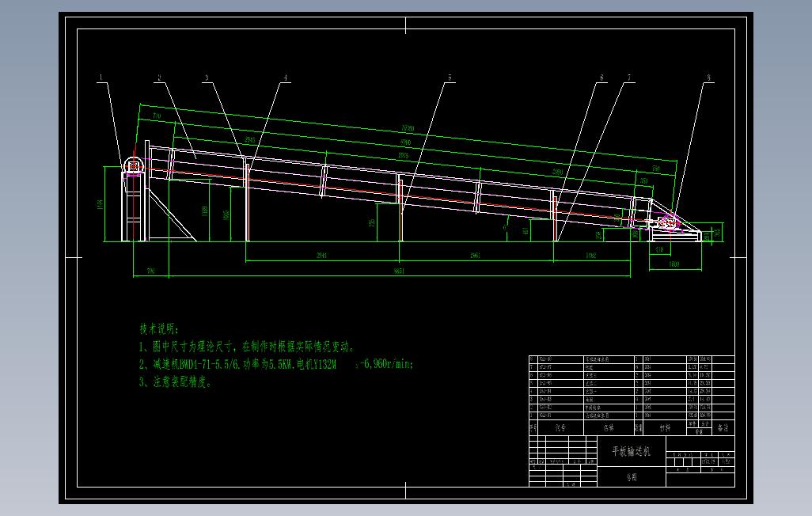Image resolution: width=812 pixels, height=516 pixels.
Task: Click callout number 7 label
Action: [630, 78]
